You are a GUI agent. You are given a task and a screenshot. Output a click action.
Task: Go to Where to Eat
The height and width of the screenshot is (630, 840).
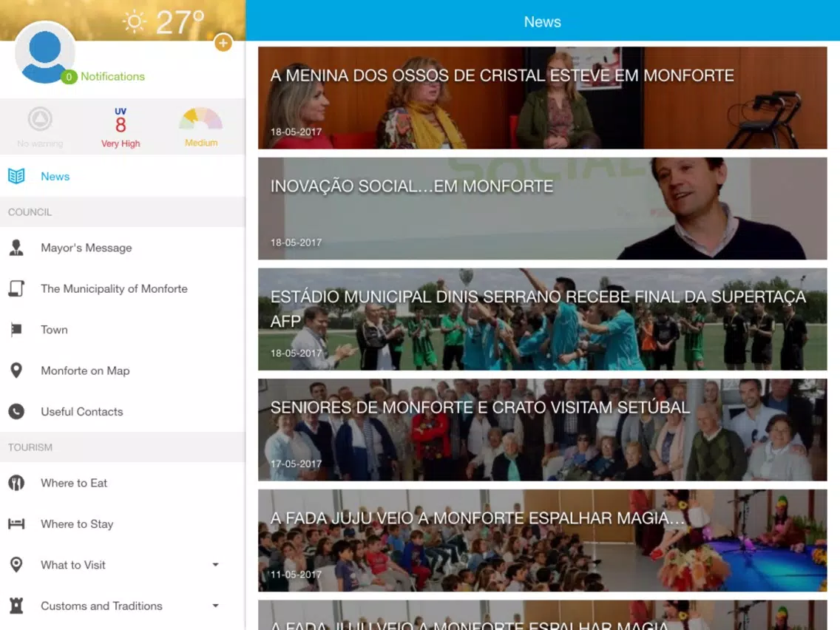(x=123, y=483)
